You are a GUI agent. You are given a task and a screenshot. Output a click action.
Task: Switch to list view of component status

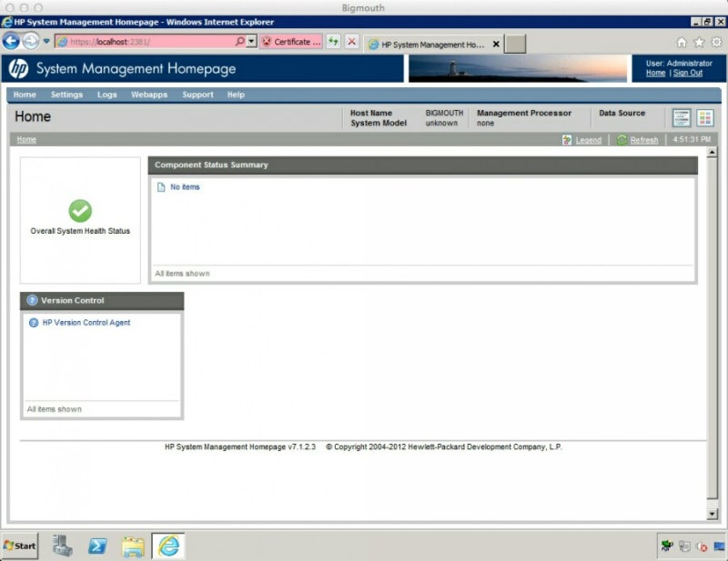pos(681,117)
